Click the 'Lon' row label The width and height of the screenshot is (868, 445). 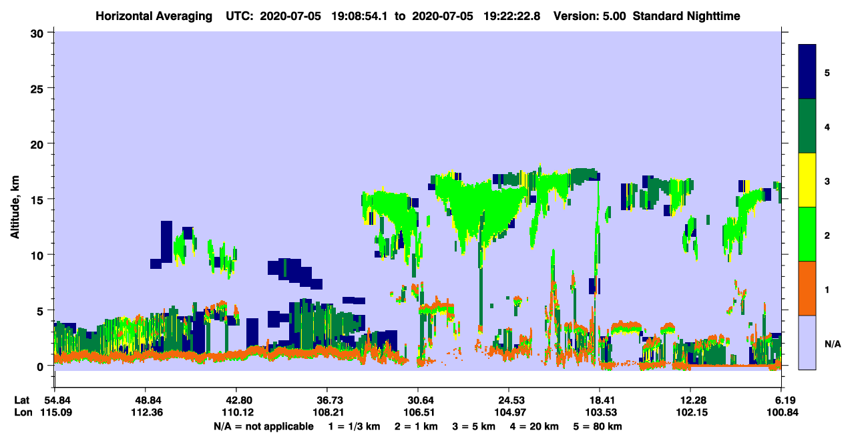point(22,412)
